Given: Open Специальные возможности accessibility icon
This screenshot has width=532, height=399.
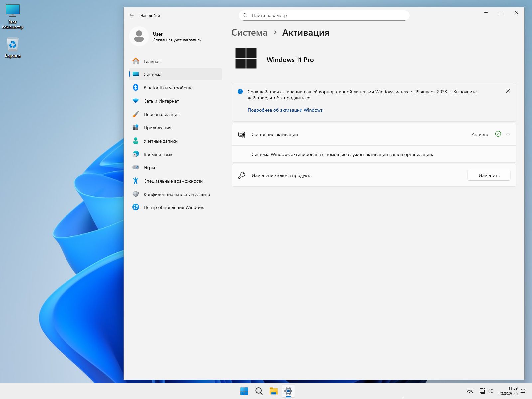Looking at the screenshot, I should [136, 181].
